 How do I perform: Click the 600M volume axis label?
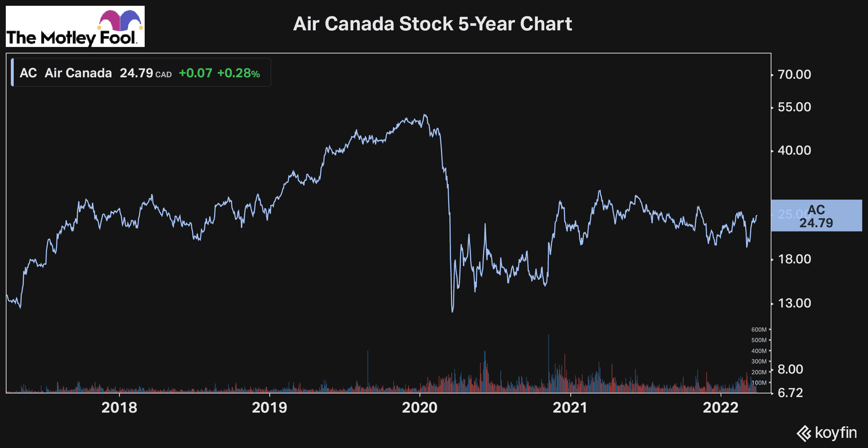[x=759, y=329]
